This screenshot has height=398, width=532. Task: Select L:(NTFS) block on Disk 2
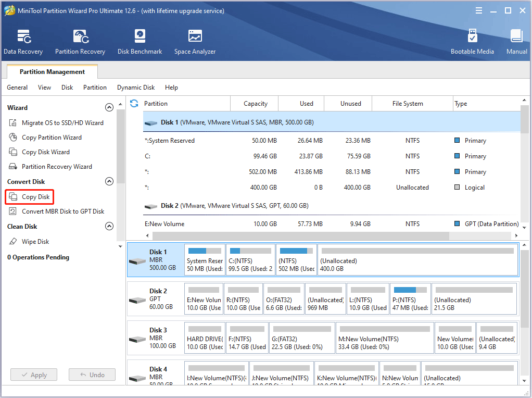[x=368, y=299]
